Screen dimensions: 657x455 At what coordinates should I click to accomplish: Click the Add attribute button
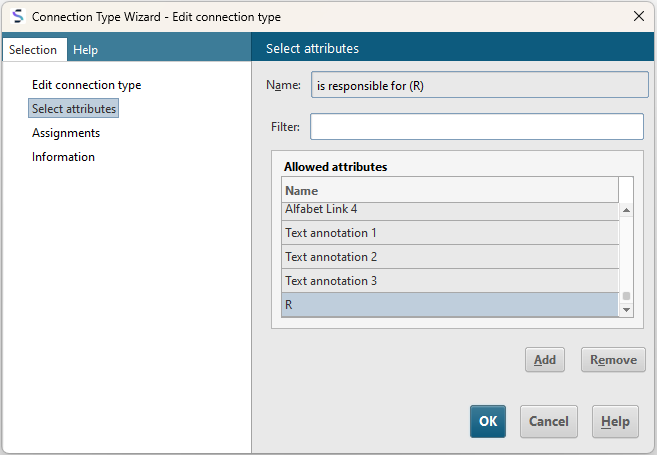click(x=545, y=359)
